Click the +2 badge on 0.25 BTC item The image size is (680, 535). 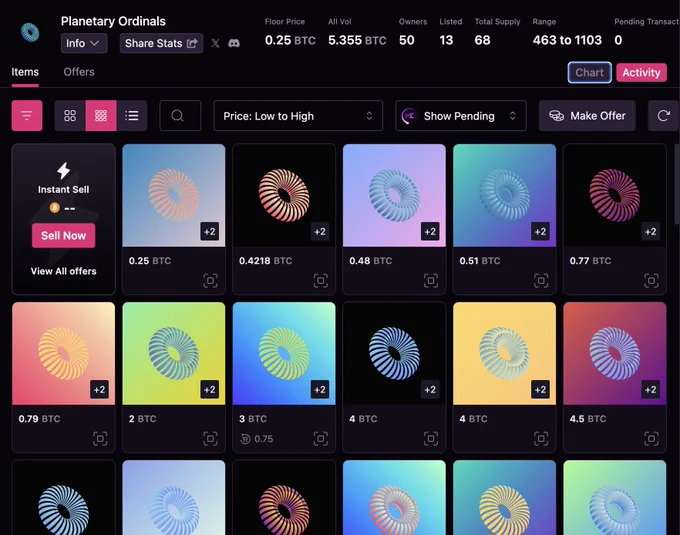point(209,232)
